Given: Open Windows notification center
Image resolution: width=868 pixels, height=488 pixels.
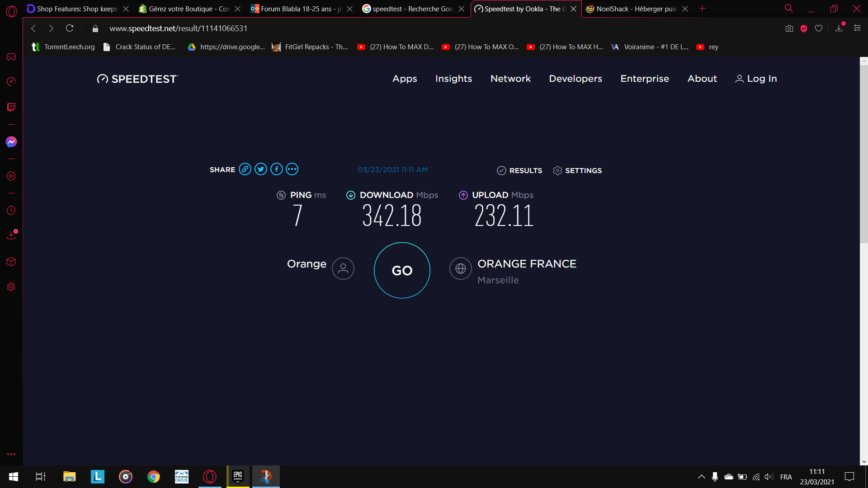Looking at the screenshot, I should (x=849, y=477).
